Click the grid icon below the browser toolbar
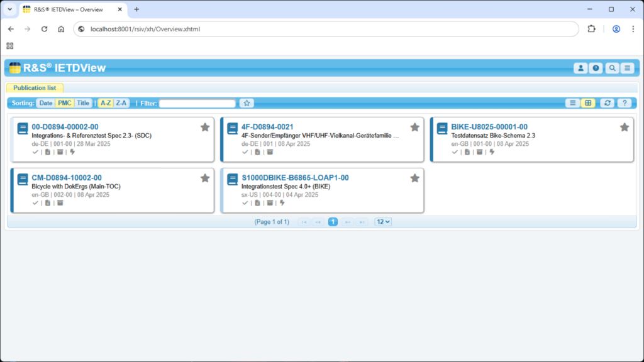The width and height of the screenshot is (644, 362). [9, 45]
